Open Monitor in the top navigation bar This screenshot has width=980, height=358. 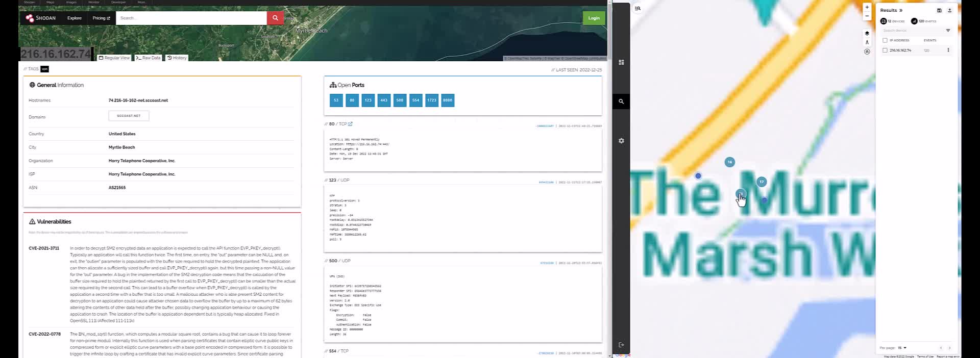click(94, 2)
